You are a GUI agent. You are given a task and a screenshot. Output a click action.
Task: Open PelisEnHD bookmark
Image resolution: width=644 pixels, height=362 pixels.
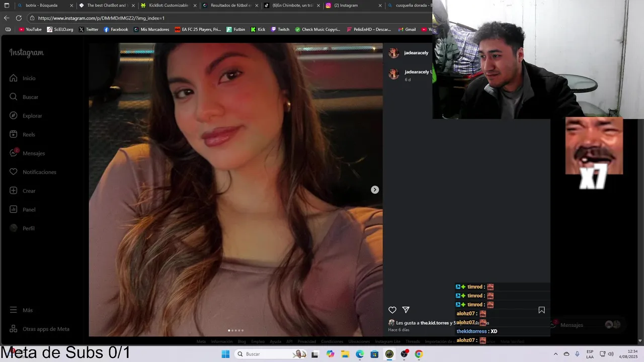[x=369, y=30]
